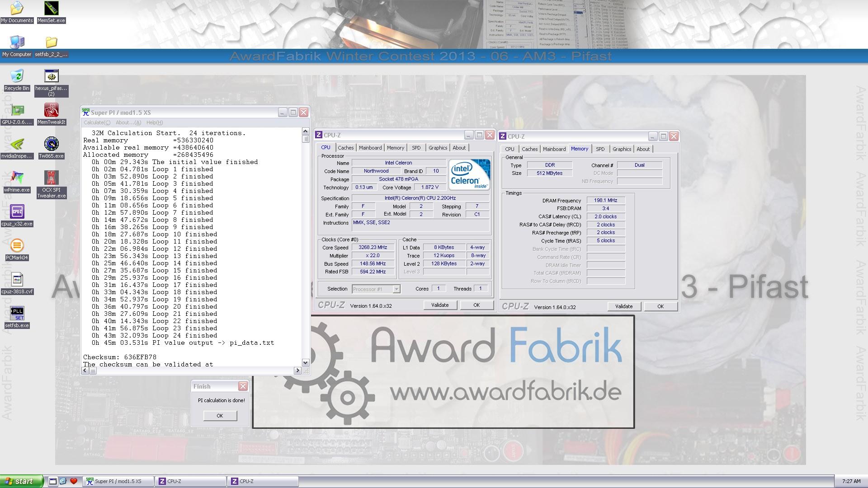
Task: Open cpuz-3818.cvf file icon
Action: (17, 283)
